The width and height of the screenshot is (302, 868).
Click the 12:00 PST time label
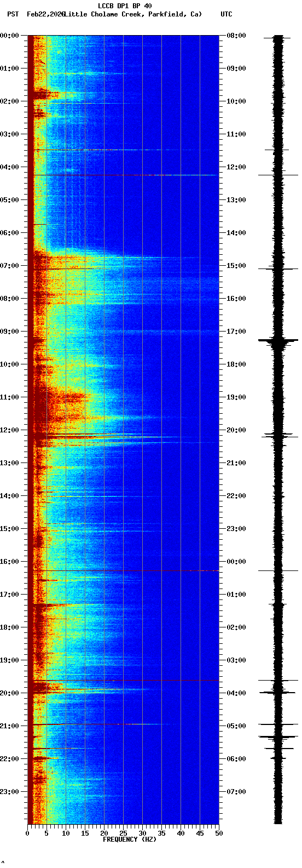(x=9, y=430)
